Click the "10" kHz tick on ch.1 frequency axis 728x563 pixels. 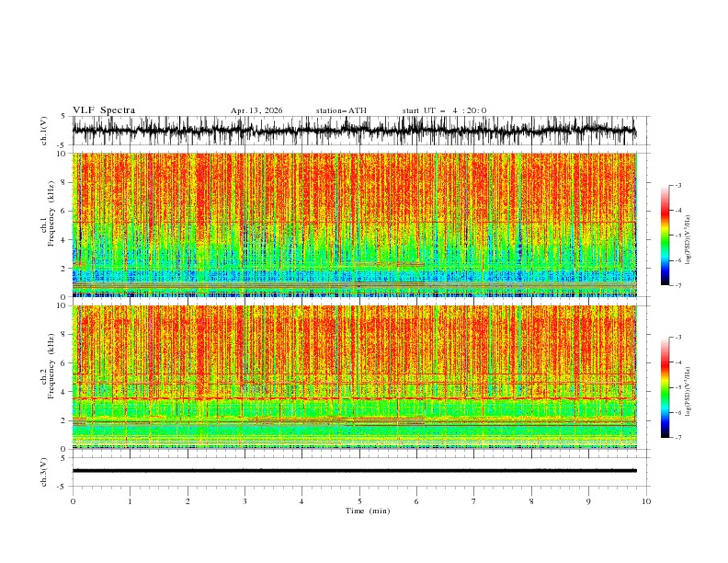coord(63,154)
